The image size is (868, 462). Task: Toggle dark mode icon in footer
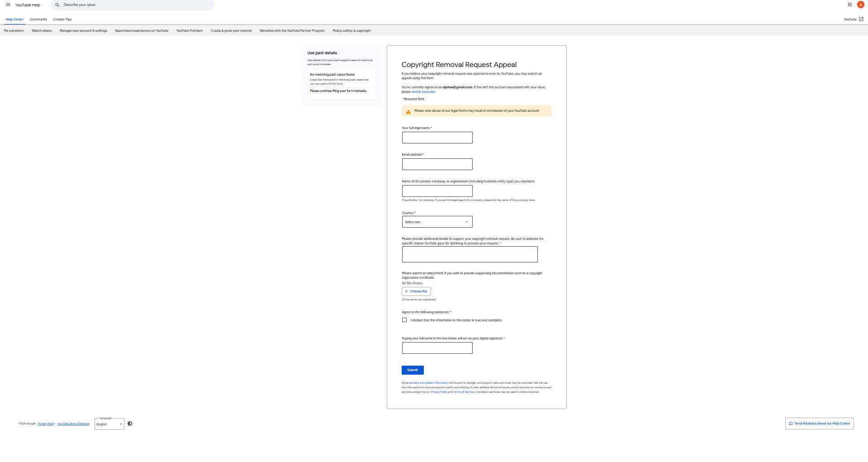[x=130, y=424]
